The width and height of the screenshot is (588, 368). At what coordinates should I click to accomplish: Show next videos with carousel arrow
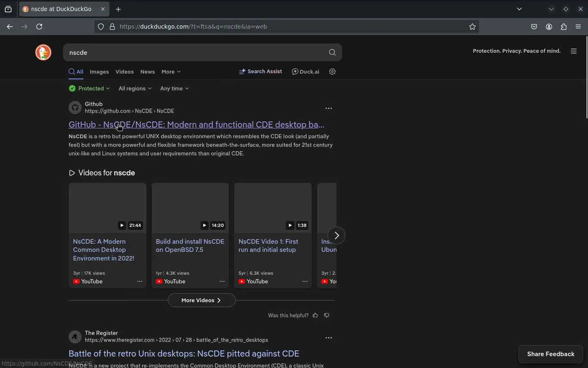click(x=337, y=236)
